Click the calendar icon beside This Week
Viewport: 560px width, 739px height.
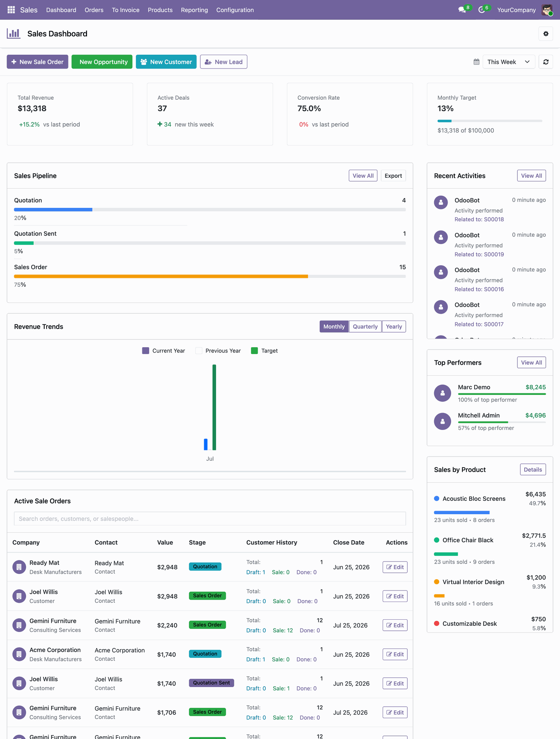tap(477, 62)
